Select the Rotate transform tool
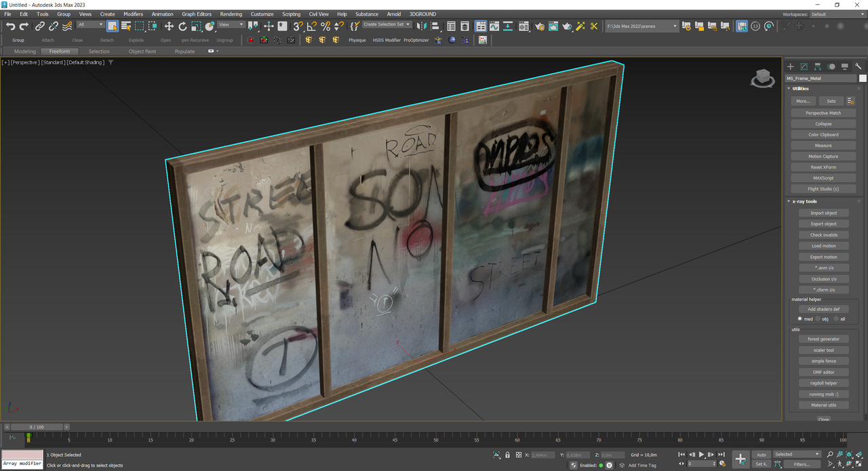 pos(182,26)
